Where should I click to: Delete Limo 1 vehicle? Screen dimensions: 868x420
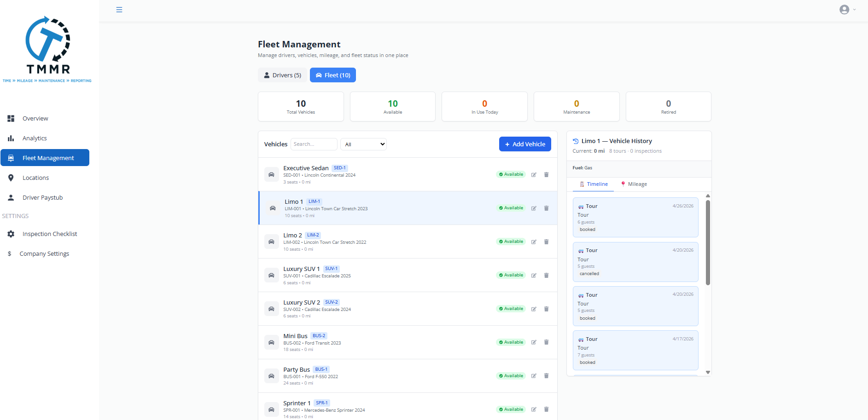click(547, 208)
